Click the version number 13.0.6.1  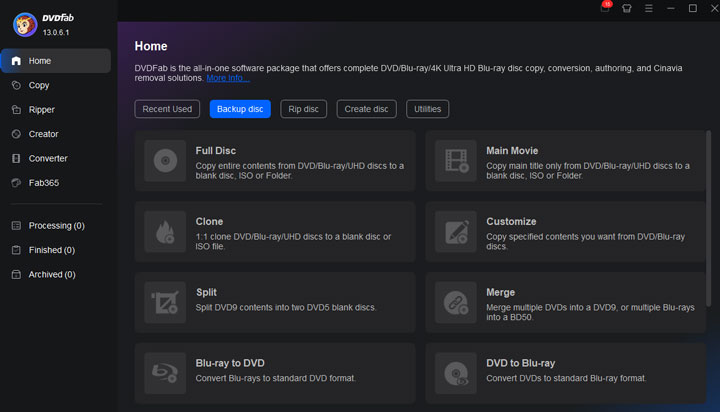pos(56,33)
